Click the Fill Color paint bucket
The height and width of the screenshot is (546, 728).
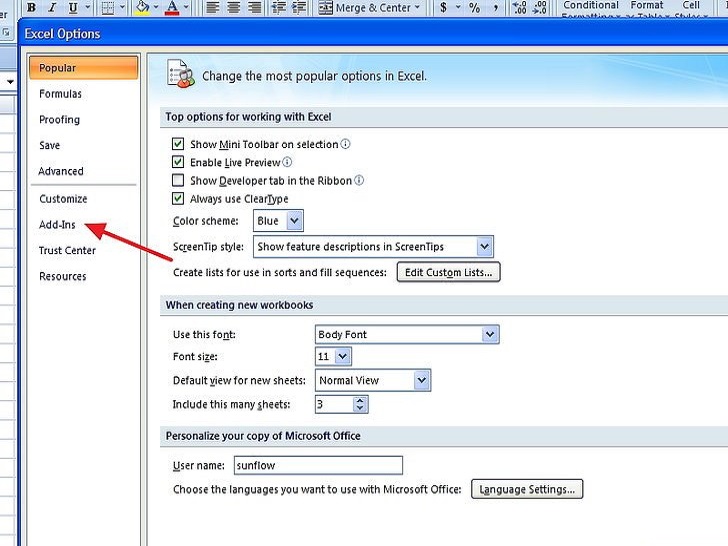pos(143,7)
